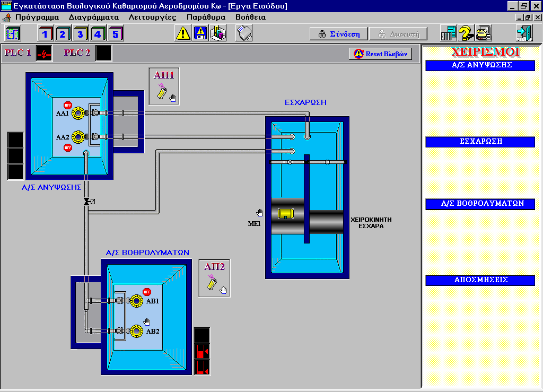Viewport: 543px width, 392px height.
Task: Expand the Α/Σ ΑΝΥΨΩΣΗΣ controls section
Action: pos(479,66)
